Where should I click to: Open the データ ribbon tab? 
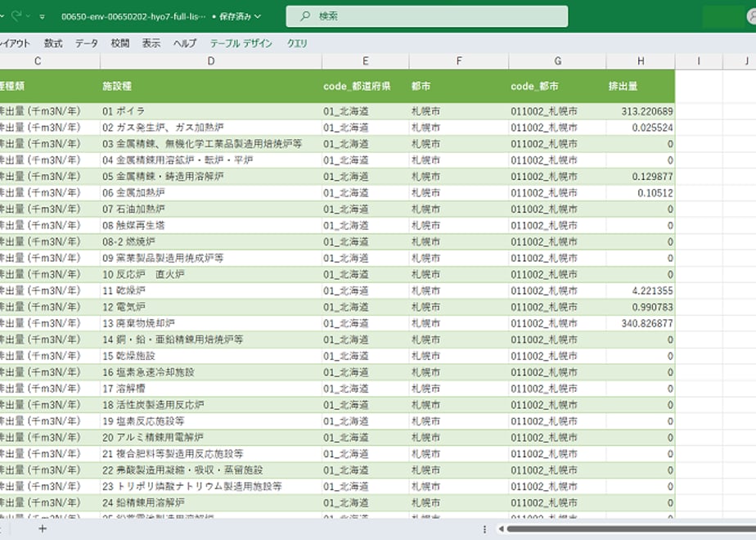87,43
